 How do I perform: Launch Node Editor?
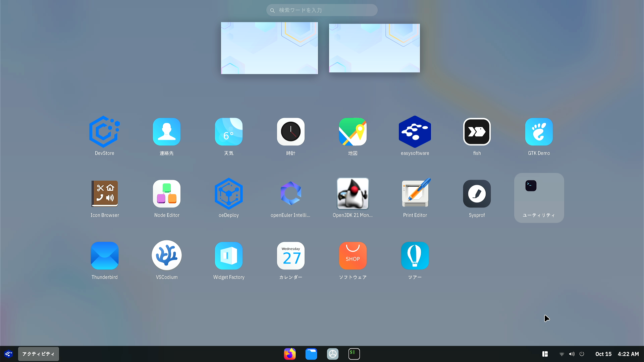point(167,194)
